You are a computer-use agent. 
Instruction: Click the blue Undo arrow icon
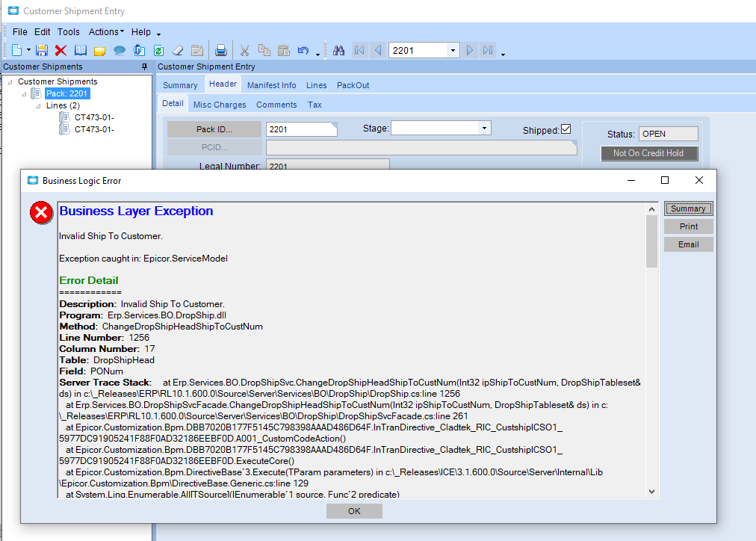click(x=303, y=50)
